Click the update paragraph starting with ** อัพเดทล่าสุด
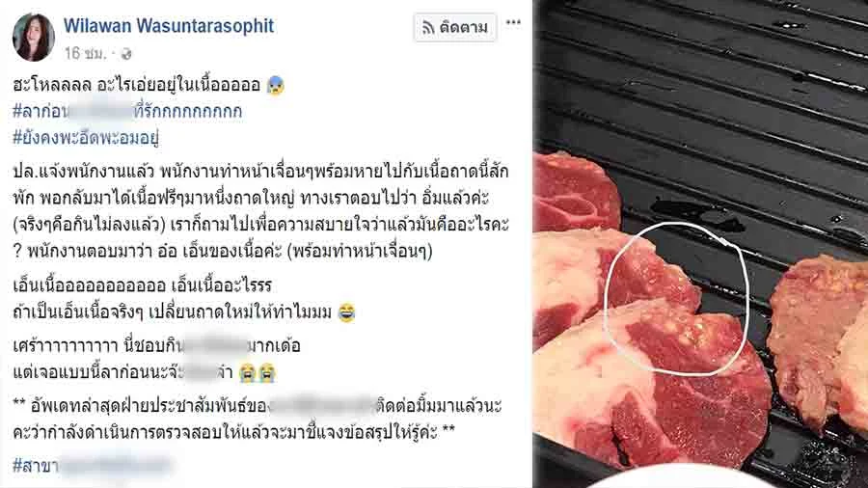 [x=258, y=419]
